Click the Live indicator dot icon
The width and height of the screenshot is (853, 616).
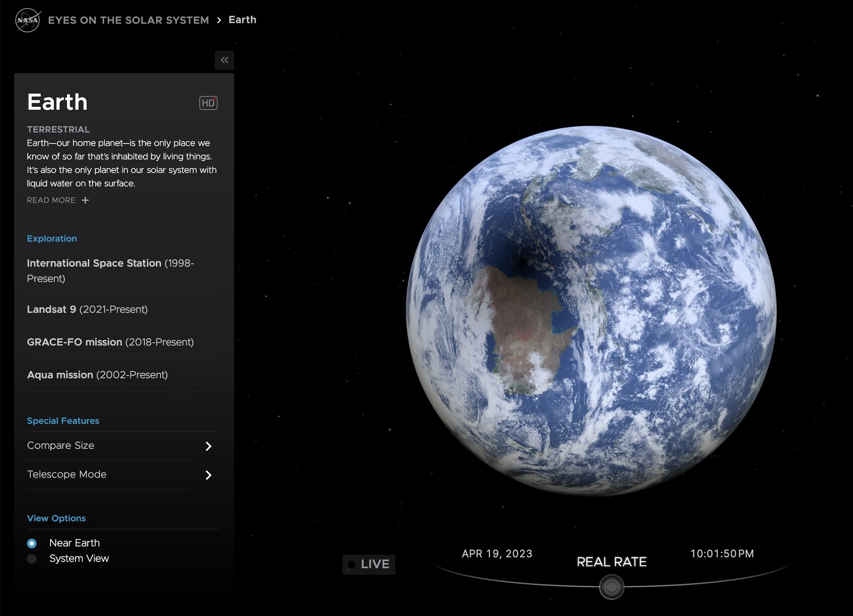click(352, 565)
